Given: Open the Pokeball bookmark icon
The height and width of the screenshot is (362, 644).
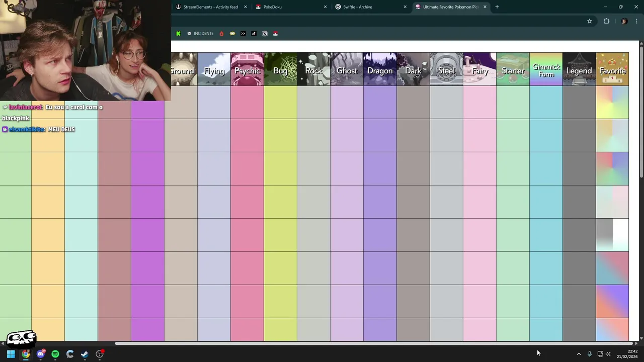Looking at the screenshot, I should 275,34.
